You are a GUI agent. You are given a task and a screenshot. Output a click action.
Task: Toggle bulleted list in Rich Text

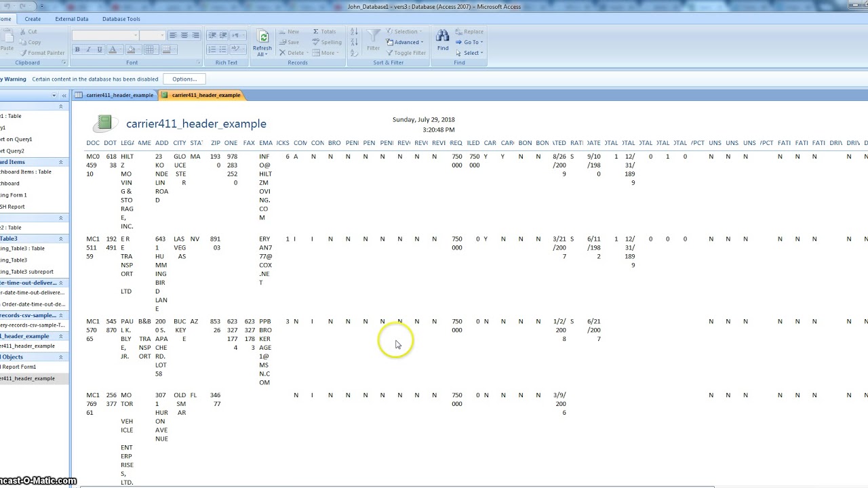point(223,49)
